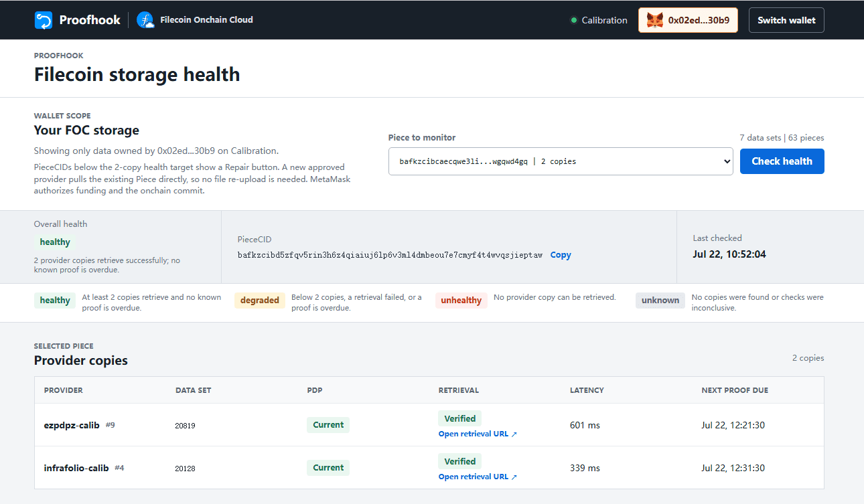Click the unhealthy legend badge
Screen dimensions: 864x504
(461, 301)
